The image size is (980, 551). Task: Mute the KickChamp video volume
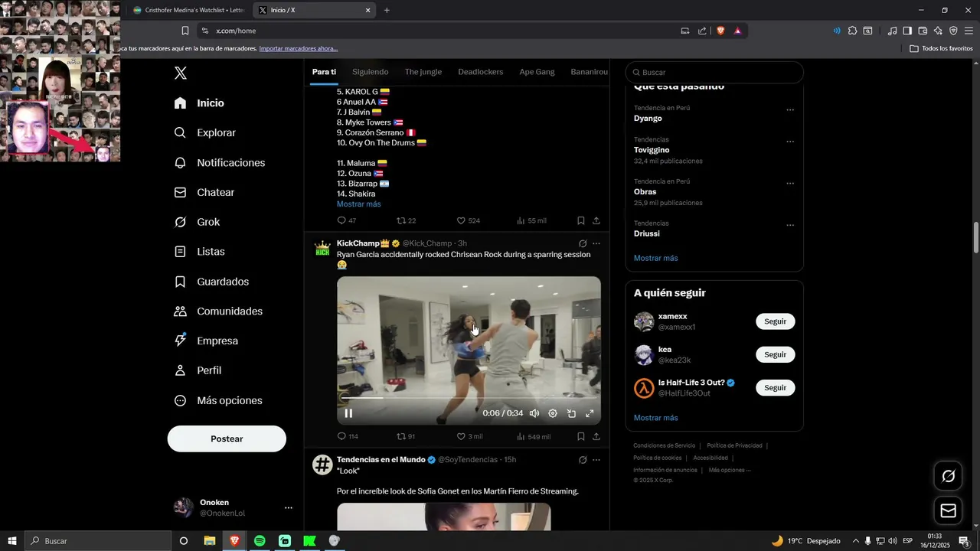pyautogui.click(x=534, y=413)
